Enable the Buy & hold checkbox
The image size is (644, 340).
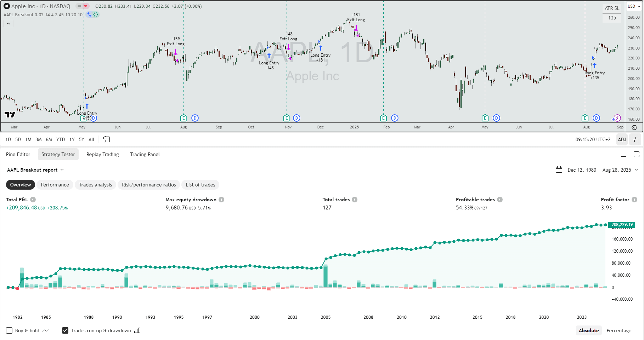(x=9, y=330)
